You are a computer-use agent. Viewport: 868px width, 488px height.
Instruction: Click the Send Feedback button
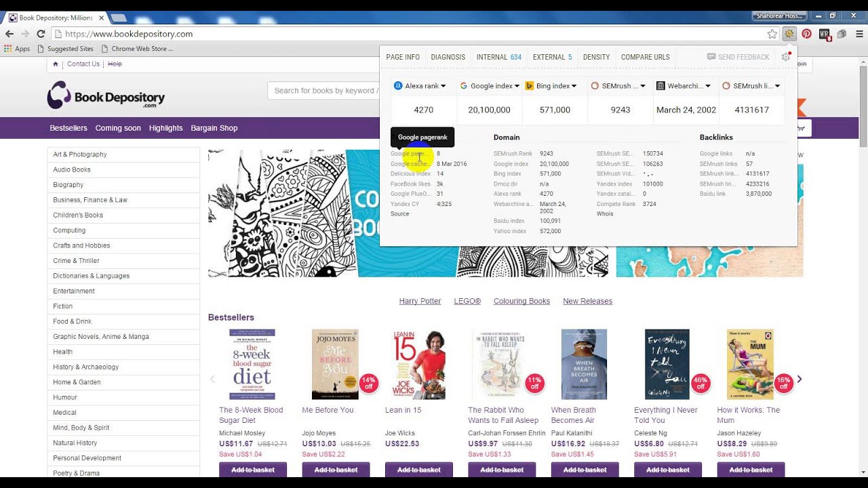(x=738, y=57)
